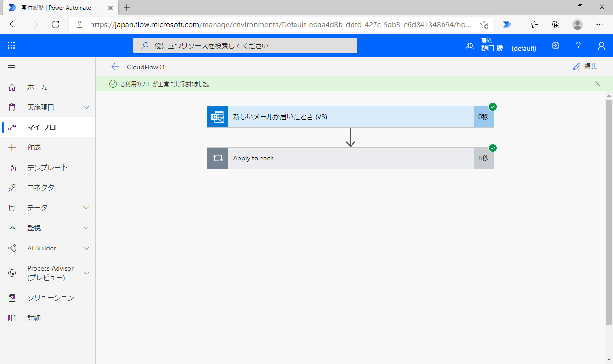Click the 0秒 duration on trigger step

point(484,117)
